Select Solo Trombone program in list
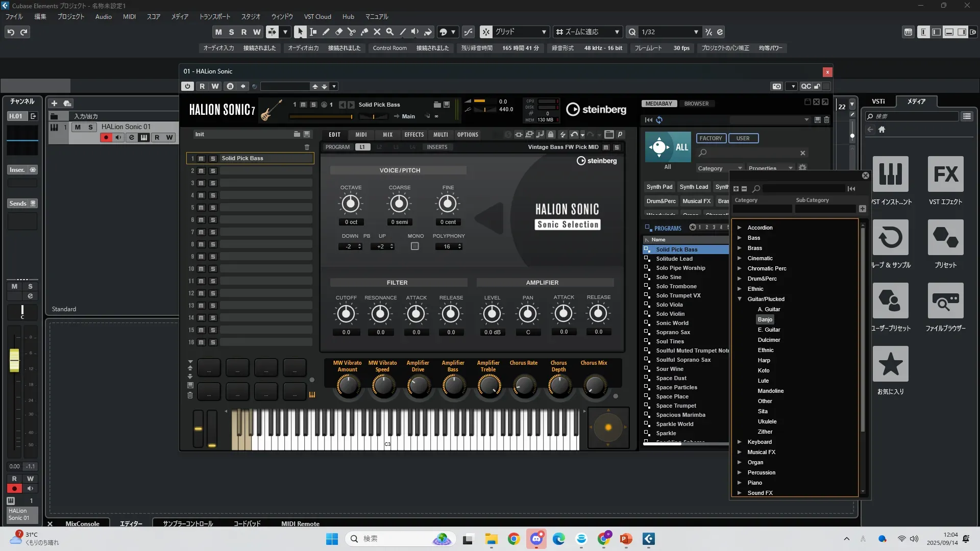This screenshot has width=980, height=551. (x=676, y=286)
